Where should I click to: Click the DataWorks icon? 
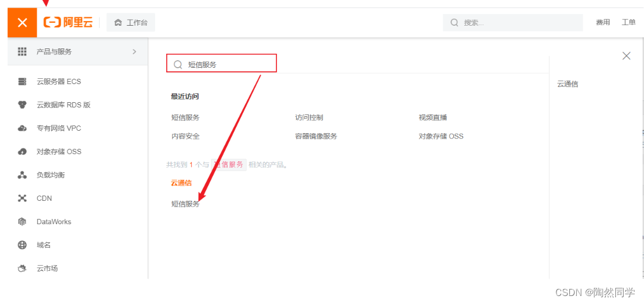click(x=22, y=222)
